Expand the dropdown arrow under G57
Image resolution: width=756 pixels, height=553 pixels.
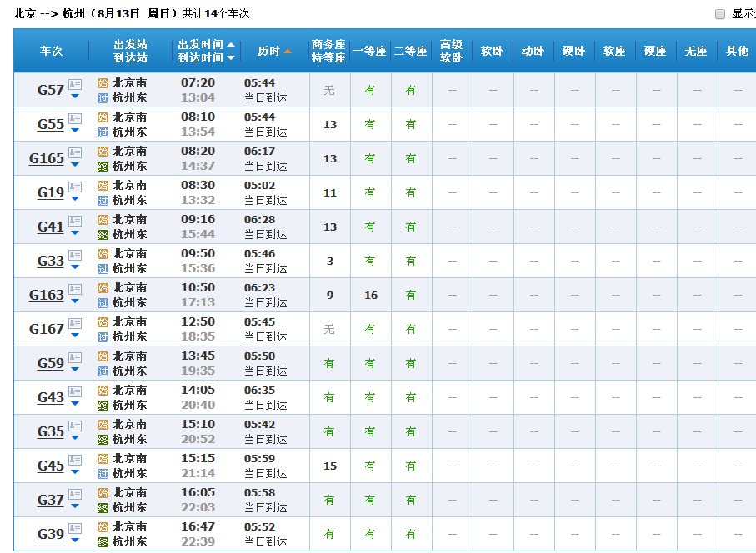click(x=74, y=97)
